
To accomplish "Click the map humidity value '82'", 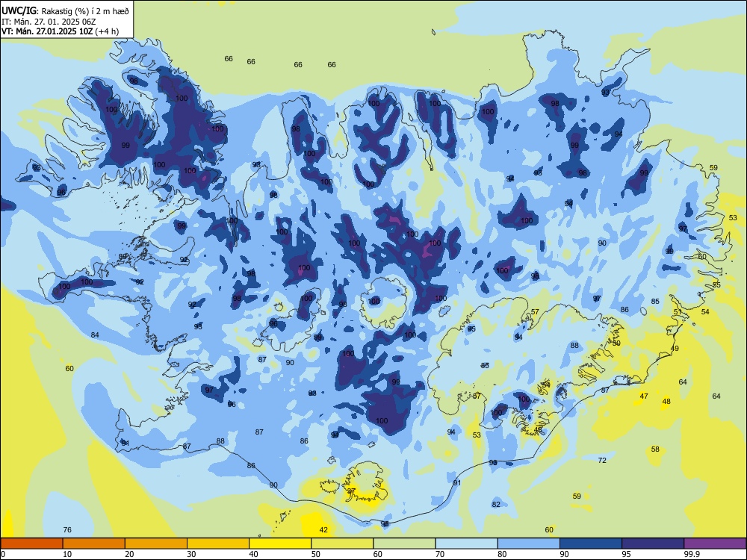I will (496, 504).
